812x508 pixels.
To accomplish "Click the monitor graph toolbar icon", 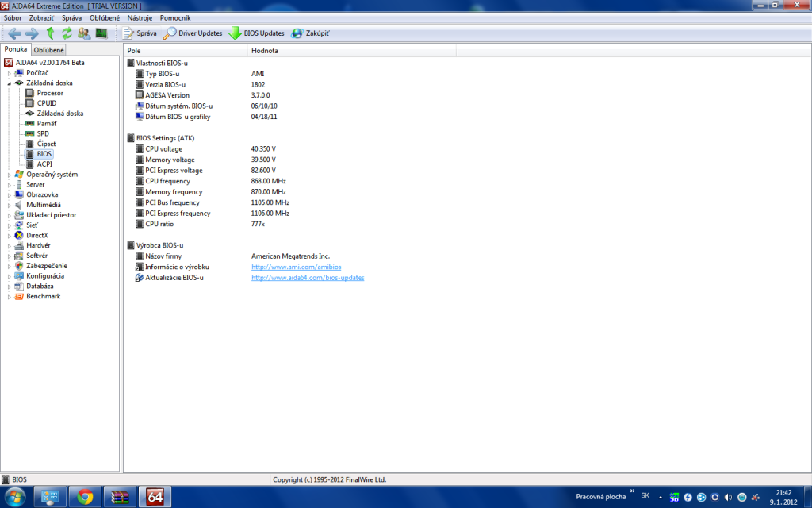I will (x=101, y=33).
